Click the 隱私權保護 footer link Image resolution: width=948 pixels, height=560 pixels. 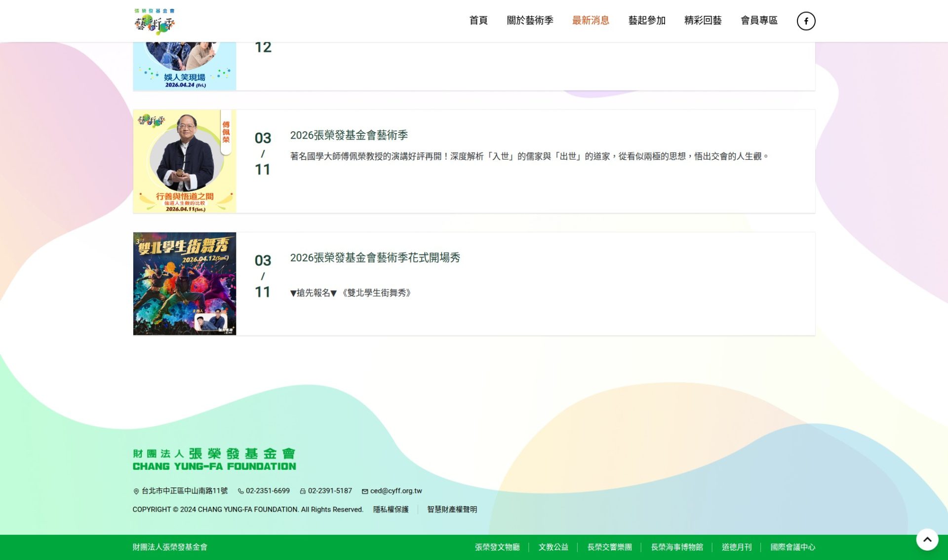(x=391, y=510)
